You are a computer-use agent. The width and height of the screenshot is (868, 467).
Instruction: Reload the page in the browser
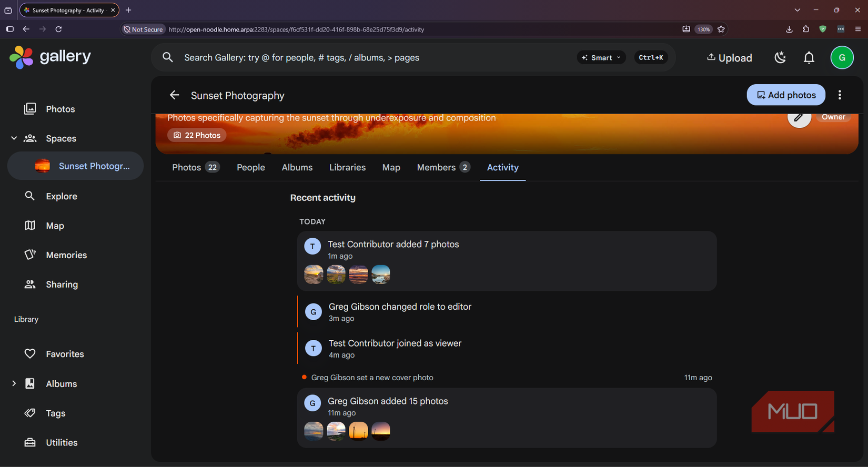click(x=59, y=29)
